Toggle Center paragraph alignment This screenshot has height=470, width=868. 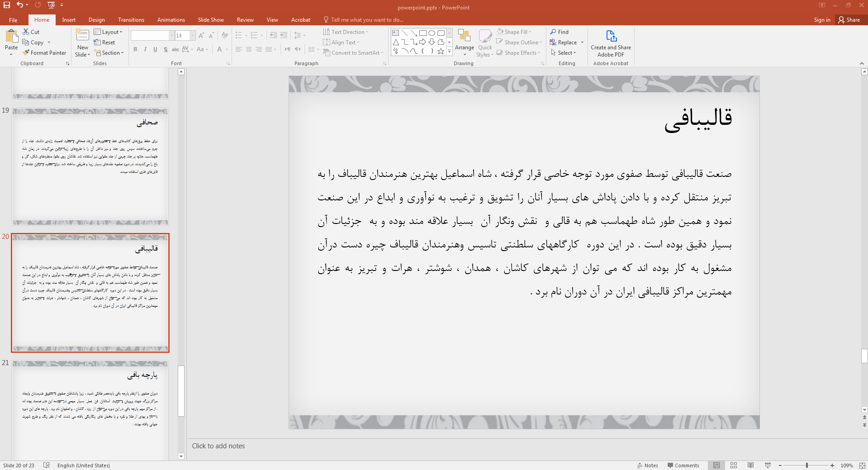coord(249,49)
